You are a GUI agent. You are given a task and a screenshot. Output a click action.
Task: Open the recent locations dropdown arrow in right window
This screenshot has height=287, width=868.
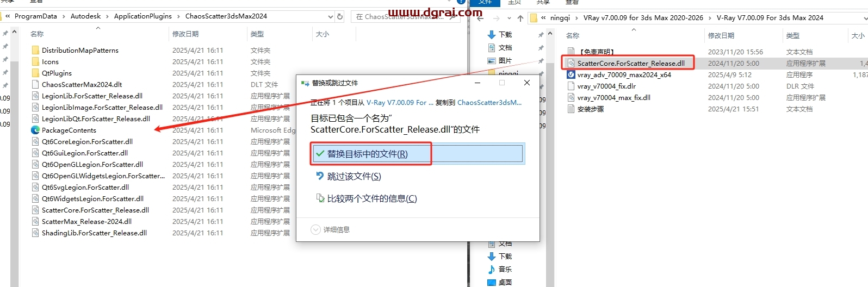(x=510, y=18)
